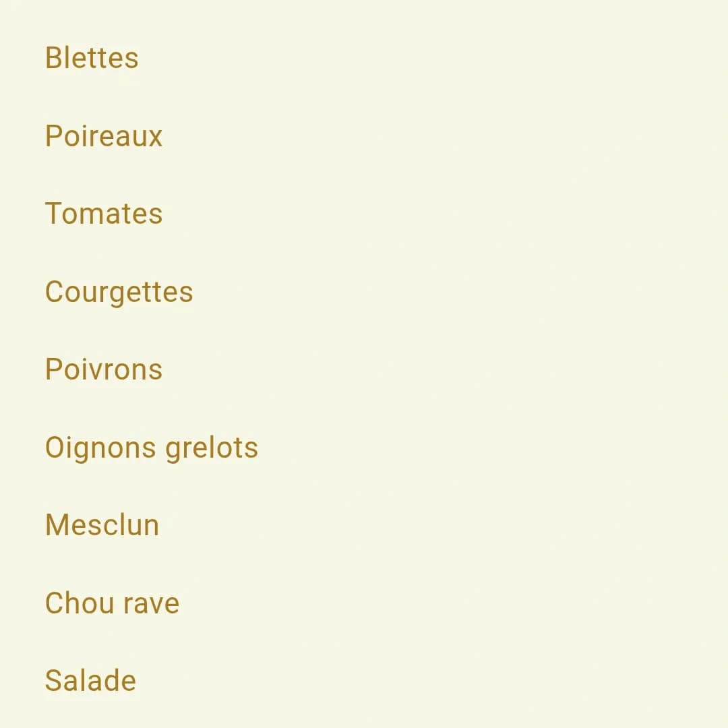
Task: Click the Courgettes text label
Action: tap(119, 292)
